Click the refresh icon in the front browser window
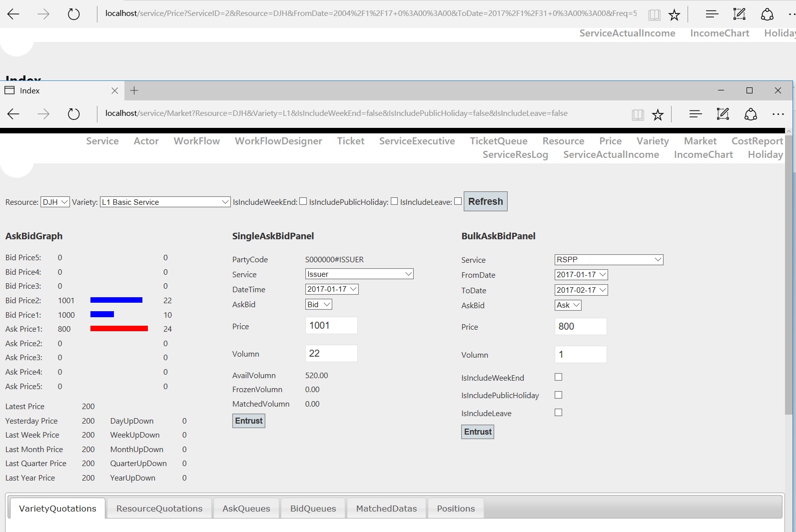Viewport: 796px width, 532px height. pos(73,114)
